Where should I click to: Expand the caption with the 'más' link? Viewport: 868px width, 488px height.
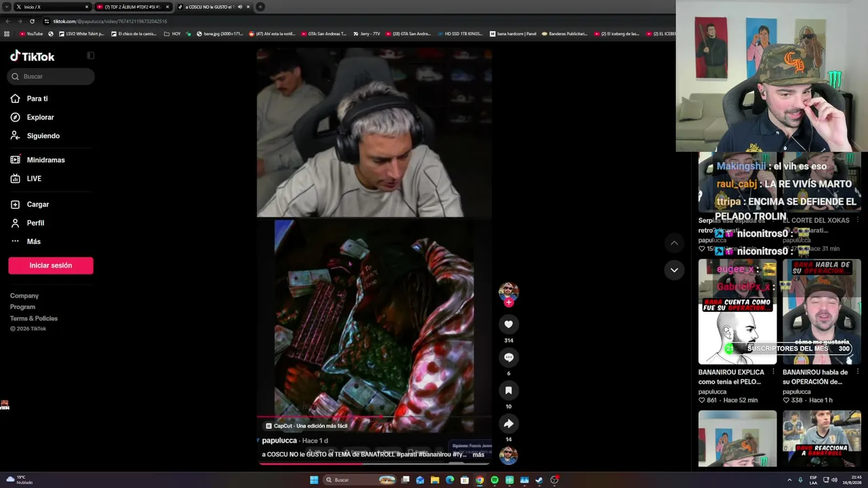click(478, 455)
